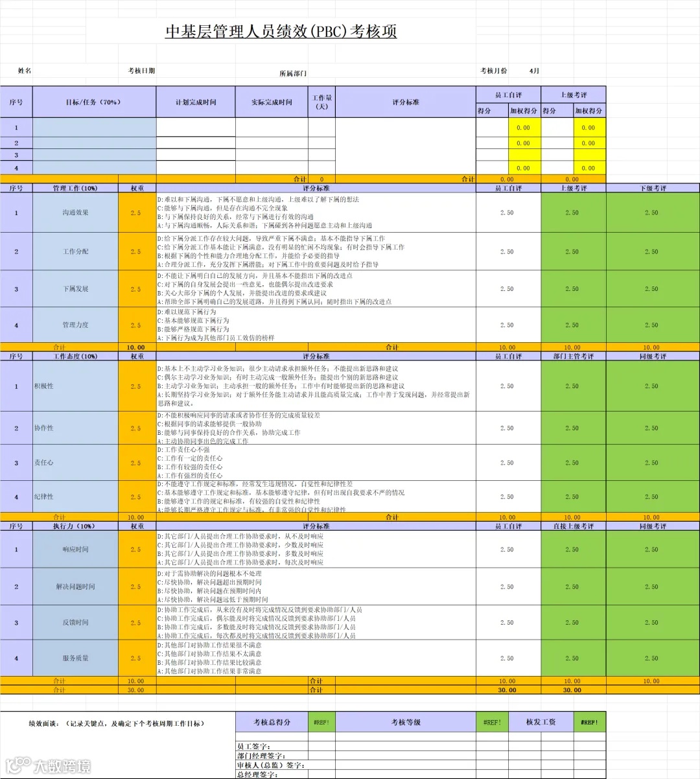Image resolution: width=700 pixels, height=779 pixels.
Task: Select the 下级考评 column header
Action: pyautogui.click(x=653, y=188)
